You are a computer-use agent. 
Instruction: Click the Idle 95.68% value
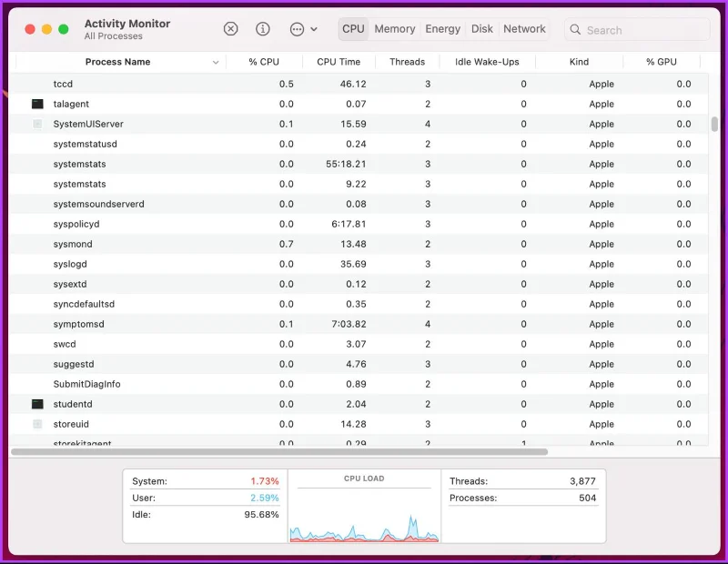pos(261,515)
